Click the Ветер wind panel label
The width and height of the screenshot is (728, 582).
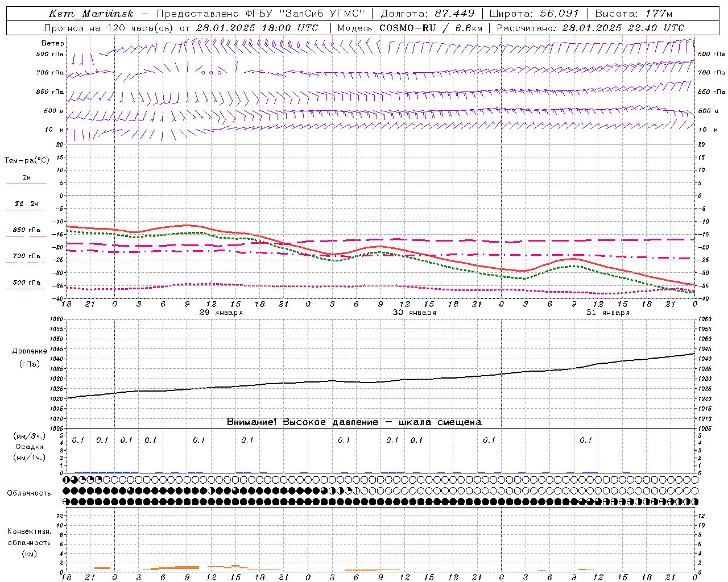pyautogui.click(x=52, y=43)
